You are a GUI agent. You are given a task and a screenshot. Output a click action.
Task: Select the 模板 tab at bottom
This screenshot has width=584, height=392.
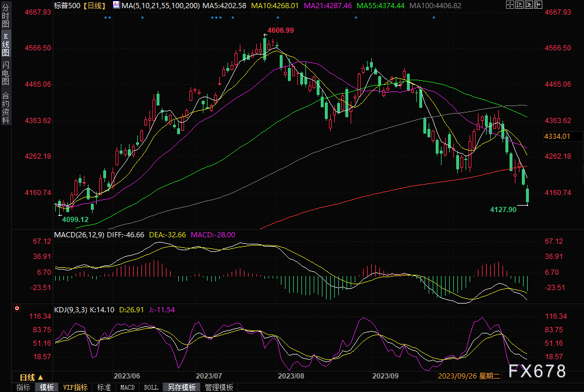[x=47, y=387]
